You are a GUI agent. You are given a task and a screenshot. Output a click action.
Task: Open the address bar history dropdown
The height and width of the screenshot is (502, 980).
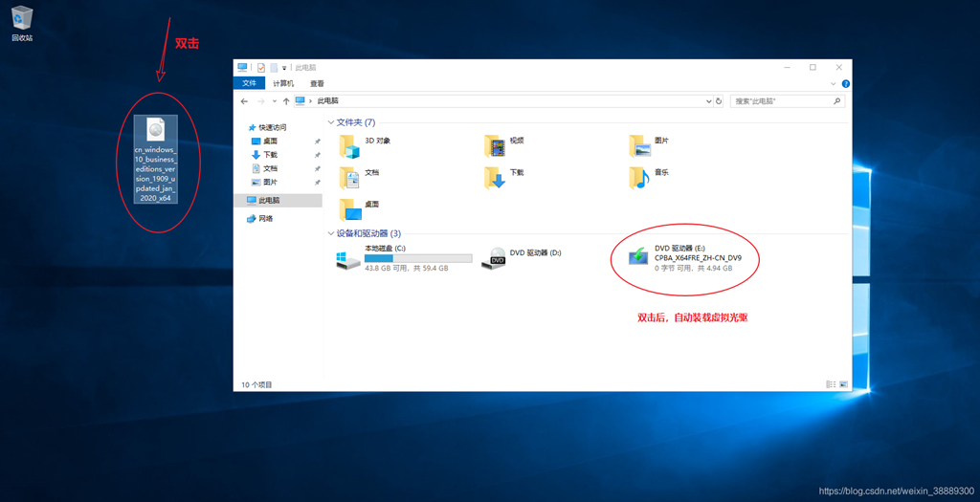point(708,100)
